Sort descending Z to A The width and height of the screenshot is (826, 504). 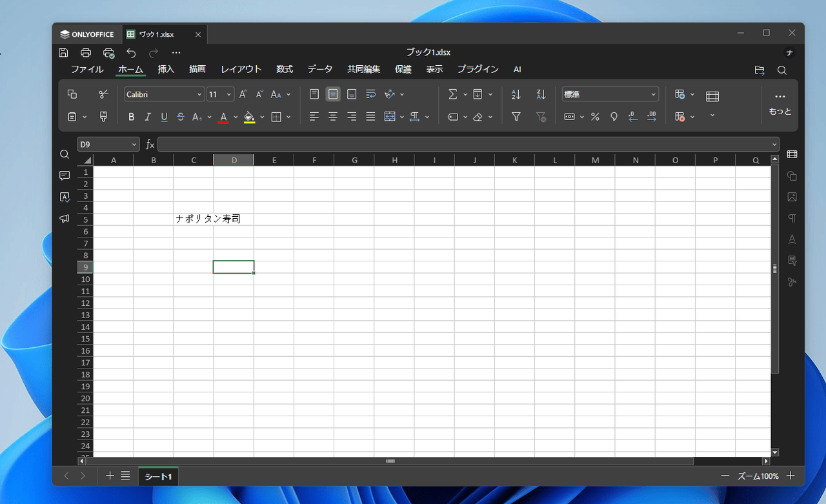point(541,94)
